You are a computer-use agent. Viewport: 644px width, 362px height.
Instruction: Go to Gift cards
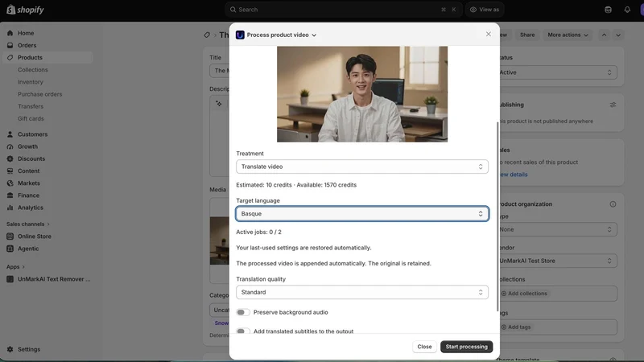tap(31, 118)
